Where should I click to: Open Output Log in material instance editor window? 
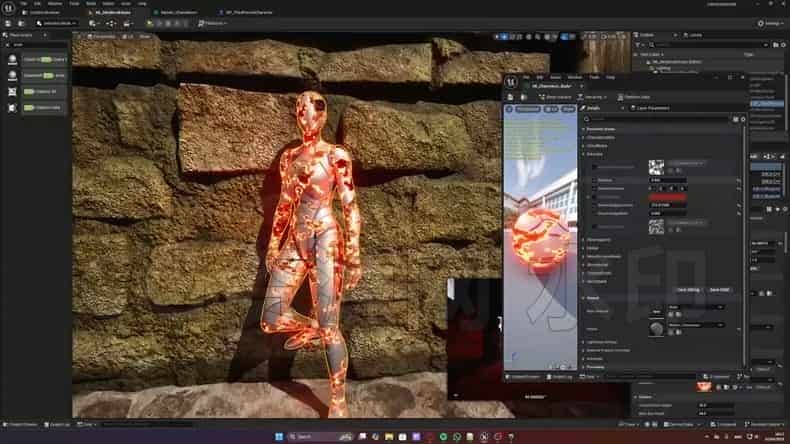560,377
